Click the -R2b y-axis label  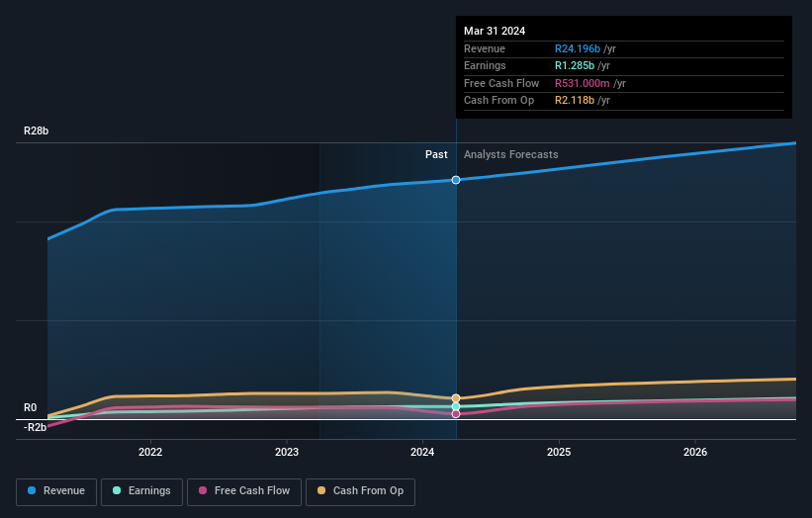(x=36, y=427)
